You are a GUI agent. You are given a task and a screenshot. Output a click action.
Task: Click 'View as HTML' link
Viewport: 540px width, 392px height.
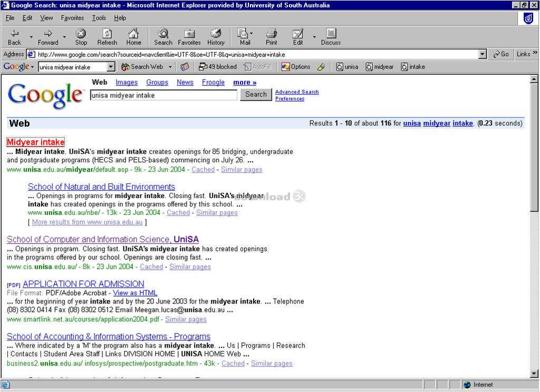click(x=135, y=293)
